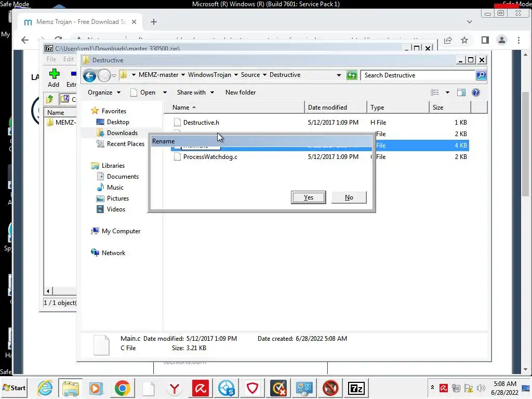Click New folder
Image resolution: width=532 pixels, height=399 pixels.
240,92
